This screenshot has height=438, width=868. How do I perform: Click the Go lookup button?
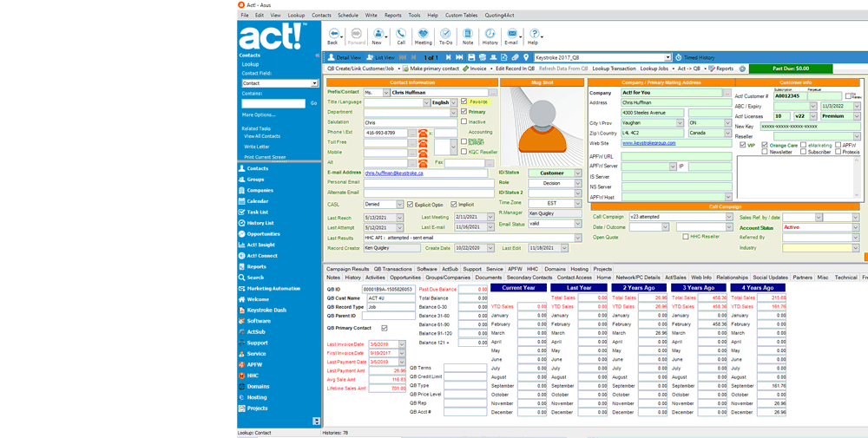tap(314, 103)
